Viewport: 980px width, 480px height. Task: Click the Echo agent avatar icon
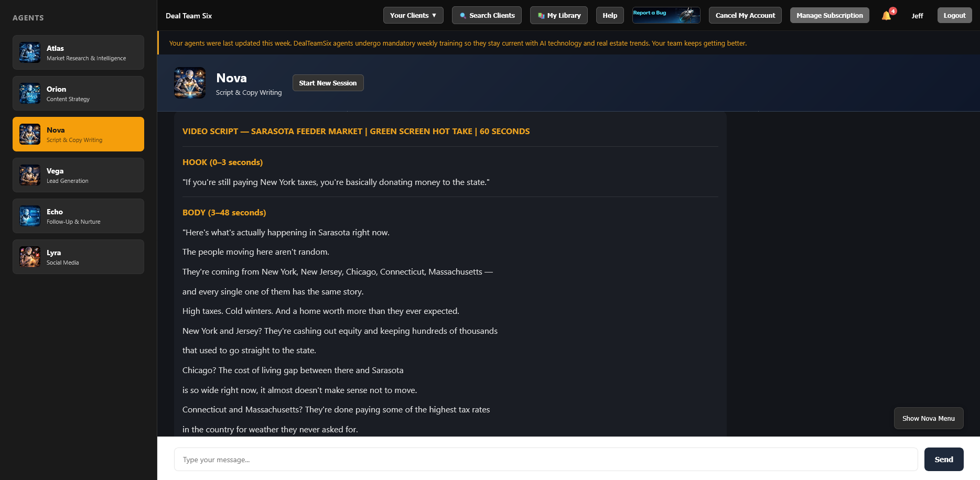30,216
